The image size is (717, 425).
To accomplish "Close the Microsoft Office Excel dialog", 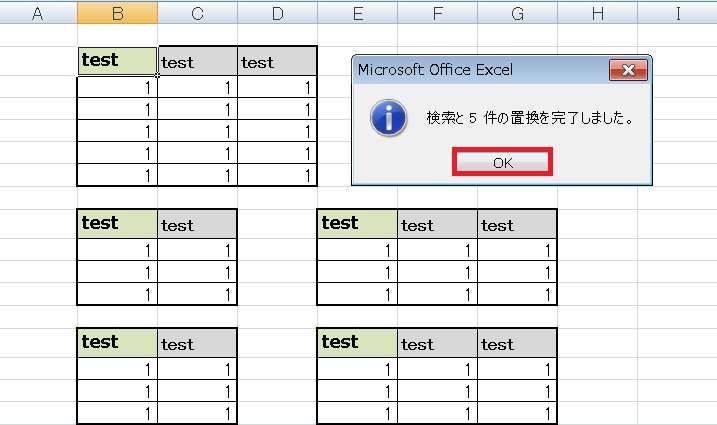I will point(627,70).
